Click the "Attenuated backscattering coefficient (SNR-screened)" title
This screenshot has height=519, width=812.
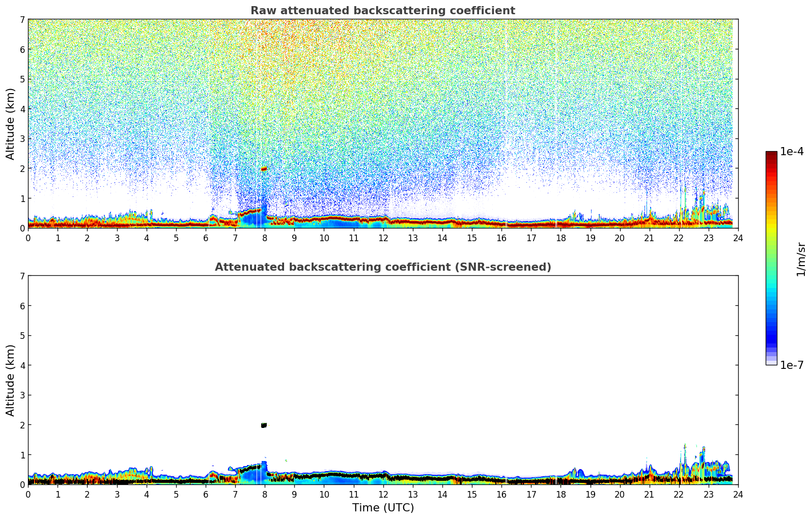coord(383,267)
